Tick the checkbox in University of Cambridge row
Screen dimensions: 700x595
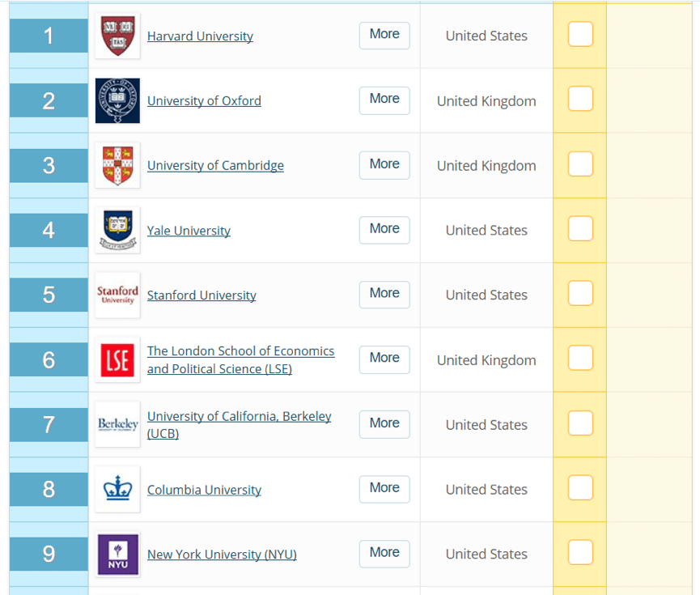click(580, 164)
